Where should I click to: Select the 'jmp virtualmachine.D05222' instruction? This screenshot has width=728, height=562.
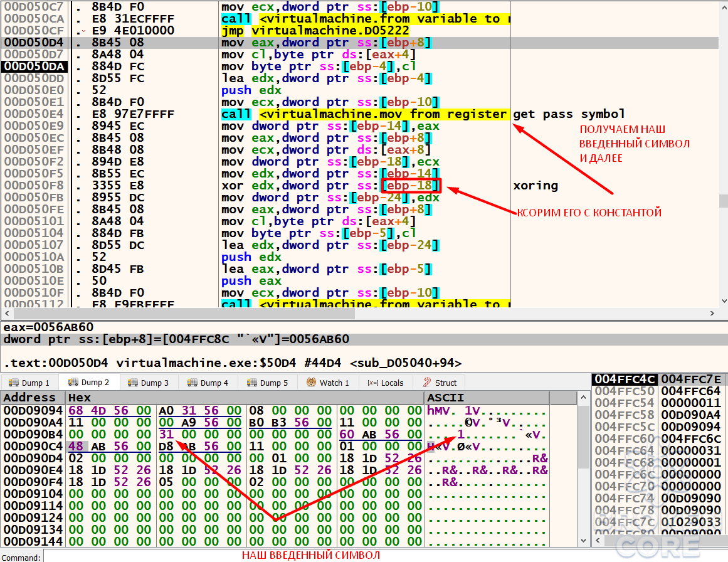click(x=315, y=31)
